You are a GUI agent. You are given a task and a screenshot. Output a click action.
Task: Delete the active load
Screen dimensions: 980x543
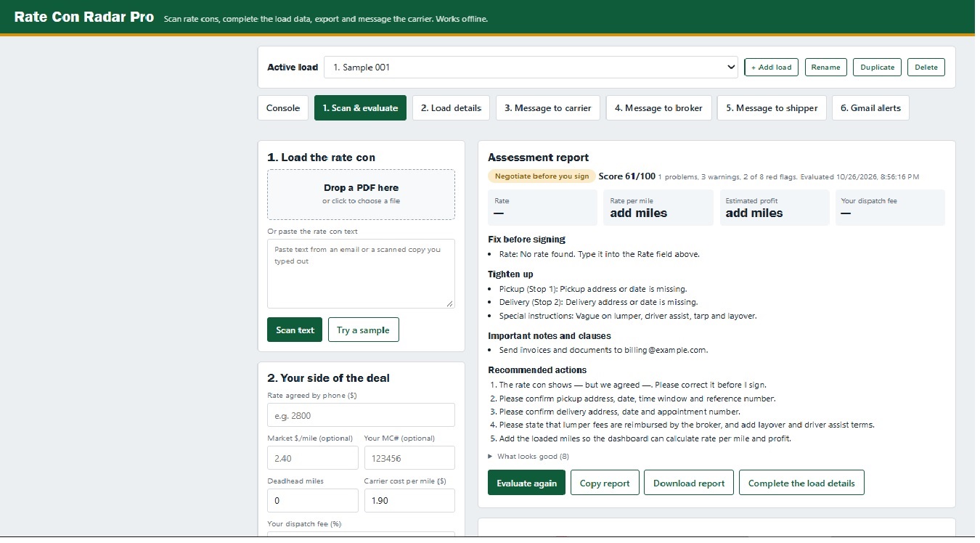coord(926,67)
